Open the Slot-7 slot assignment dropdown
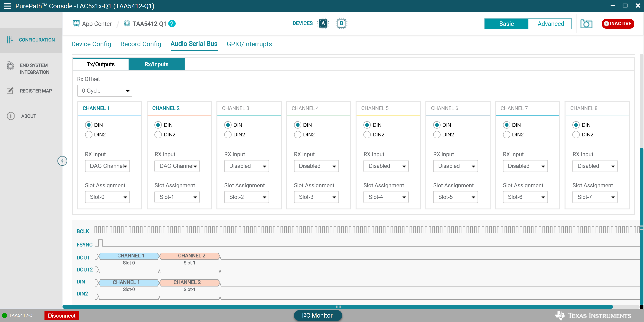 click(595, 197)
